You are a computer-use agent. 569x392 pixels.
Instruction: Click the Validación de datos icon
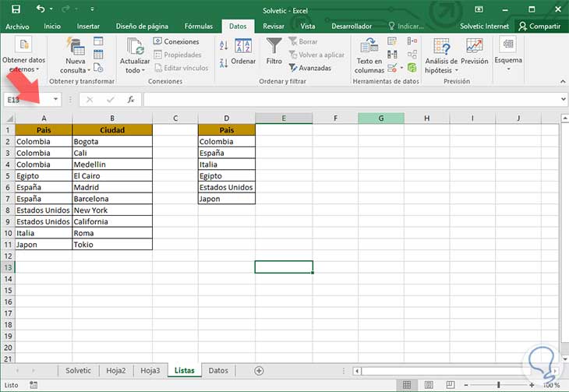392,68
